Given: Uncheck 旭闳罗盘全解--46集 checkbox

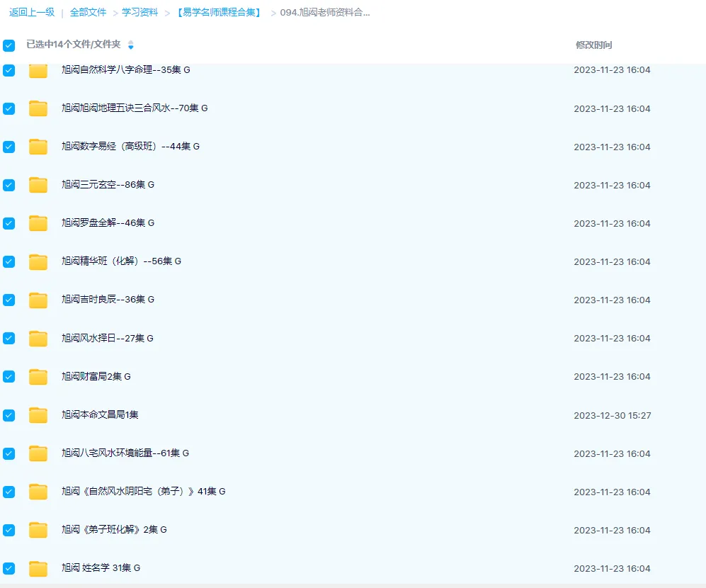Looking at the screenshot, I should pos(9,223).
